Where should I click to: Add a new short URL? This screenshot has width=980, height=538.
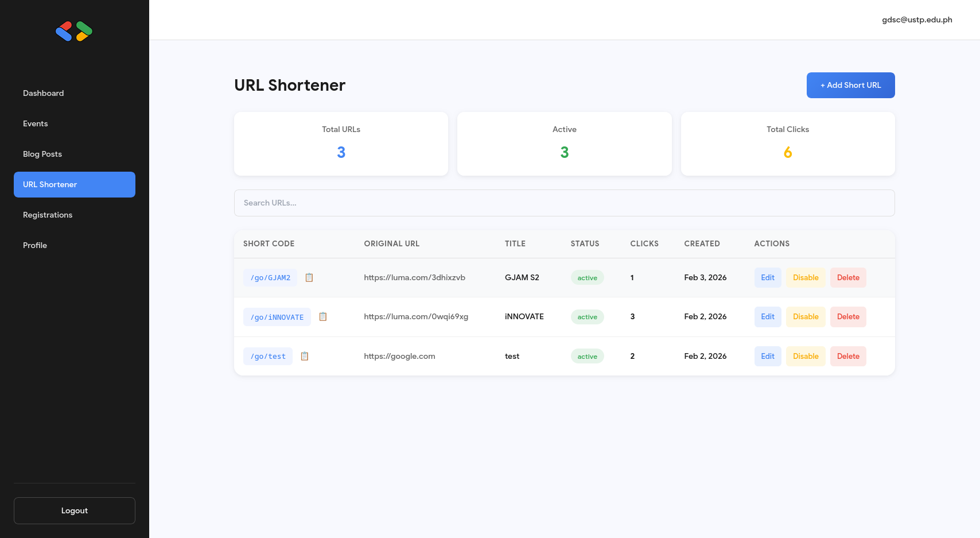[x=850, y=85]
